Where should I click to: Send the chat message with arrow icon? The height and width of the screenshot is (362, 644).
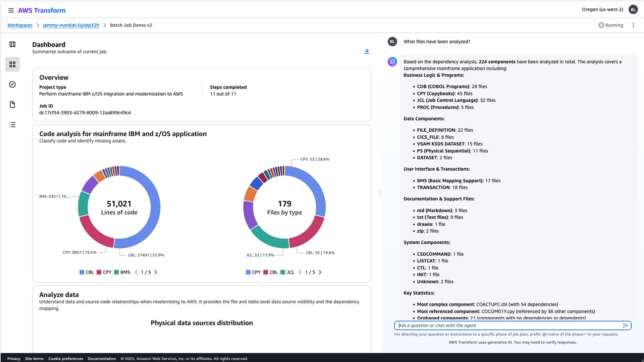625,325
